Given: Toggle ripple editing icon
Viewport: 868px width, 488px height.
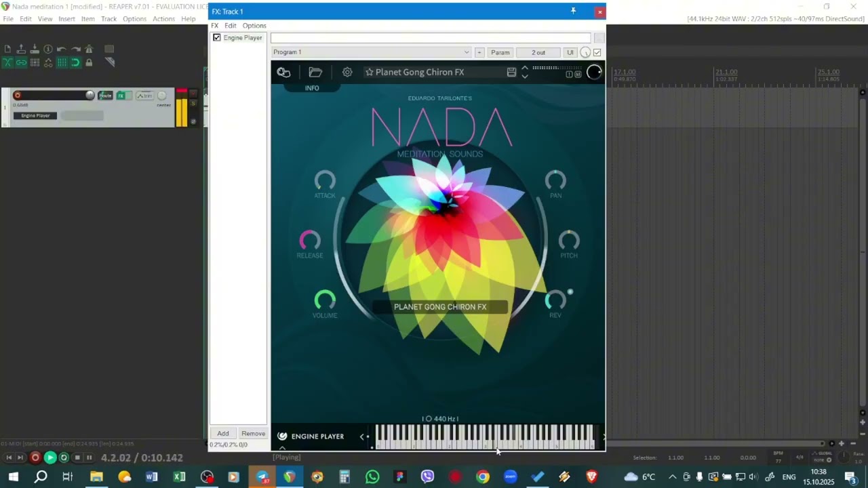Looking at the screenshot, I should pos(35,62).
